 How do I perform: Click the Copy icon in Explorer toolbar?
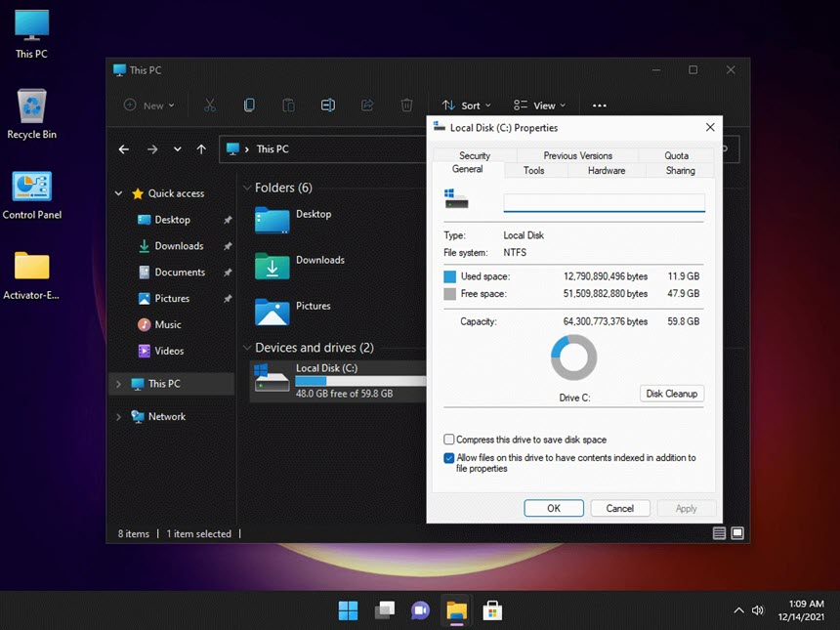[249, 105]
